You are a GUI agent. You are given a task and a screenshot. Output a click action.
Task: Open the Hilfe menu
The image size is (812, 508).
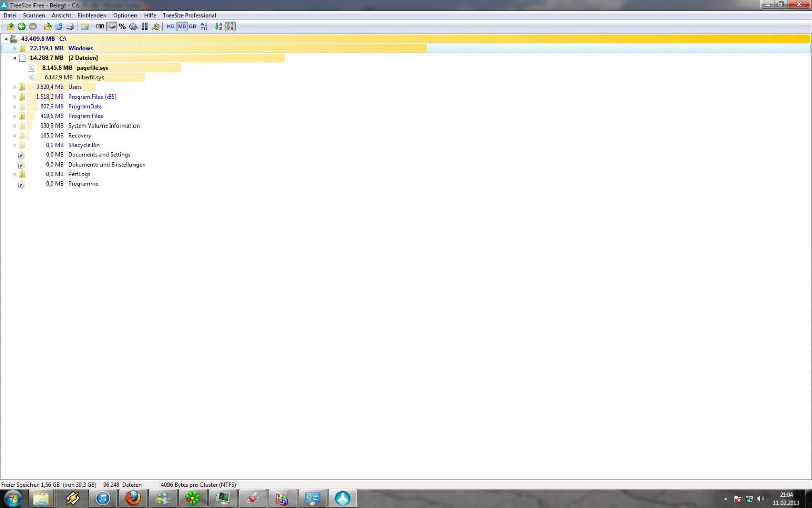click(150, 15)
